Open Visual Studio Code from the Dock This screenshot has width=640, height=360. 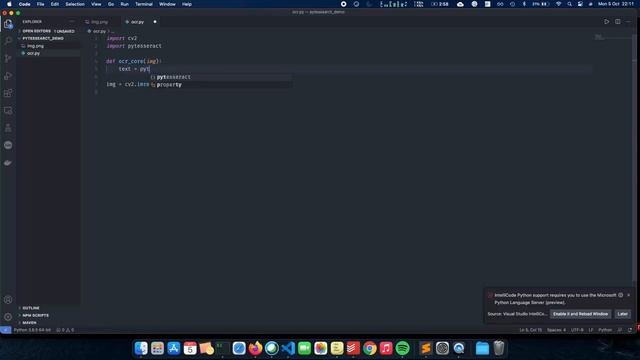(288, 348)
